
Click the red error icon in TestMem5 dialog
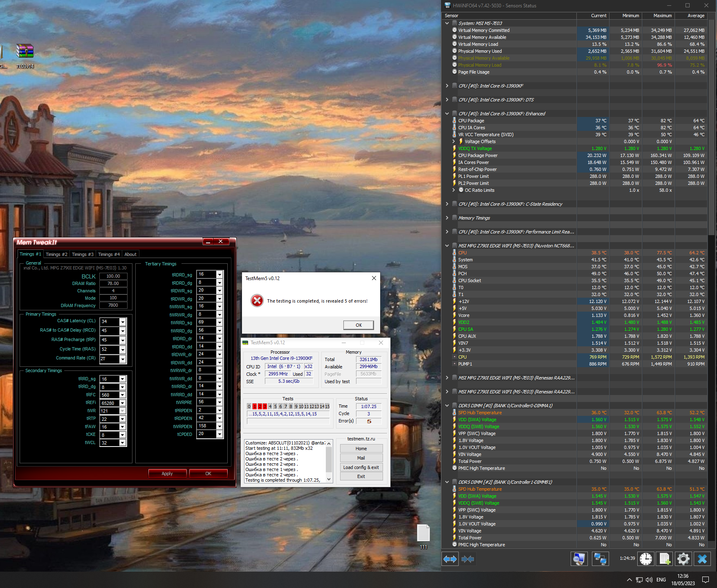257,301
